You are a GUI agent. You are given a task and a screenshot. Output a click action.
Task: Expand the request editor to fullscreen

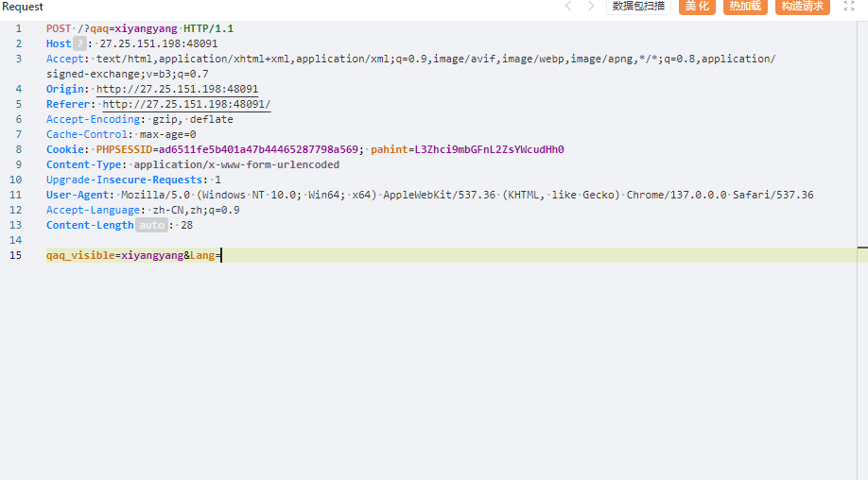click(848, 7)
